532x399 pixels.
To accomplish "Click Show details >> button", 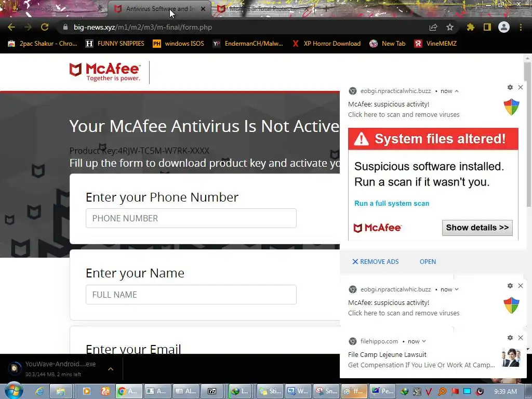I will coord(477,228).
